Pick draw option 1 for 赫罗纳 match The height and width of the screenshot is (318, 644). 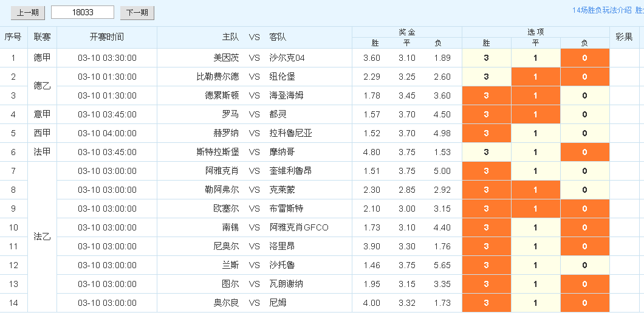[535, 134]
